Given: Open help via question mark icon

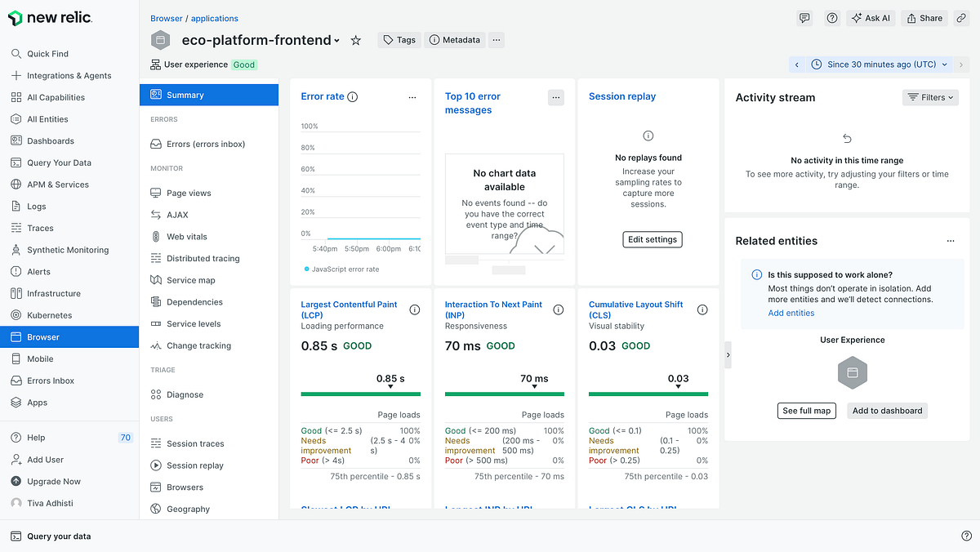Looking at the screenshot, I should coord(831,17).
